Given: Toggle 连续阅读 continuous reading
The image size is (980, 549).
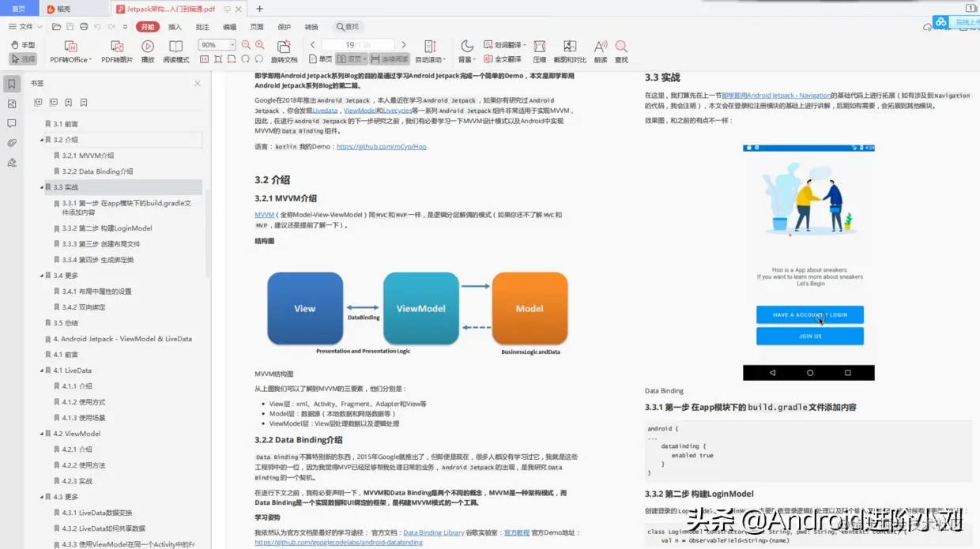Looking at the screenshot, I should click(x=390, y=59).
